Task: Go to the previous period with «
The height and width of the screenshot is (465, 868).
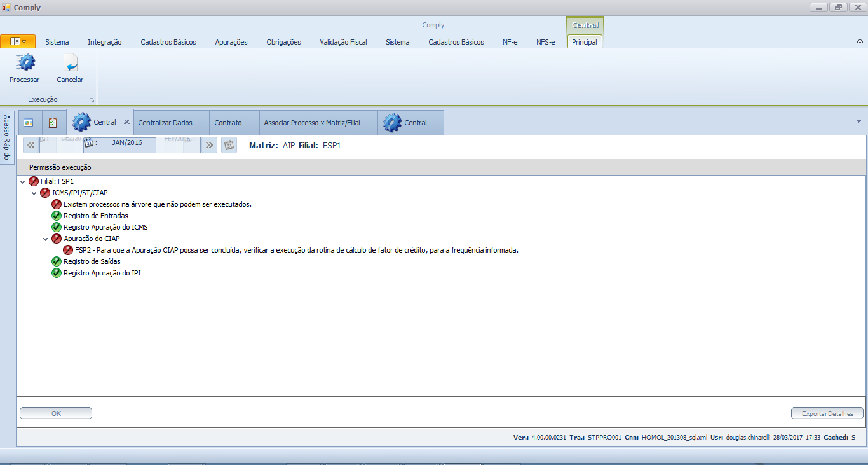Action: click(31, 145)
